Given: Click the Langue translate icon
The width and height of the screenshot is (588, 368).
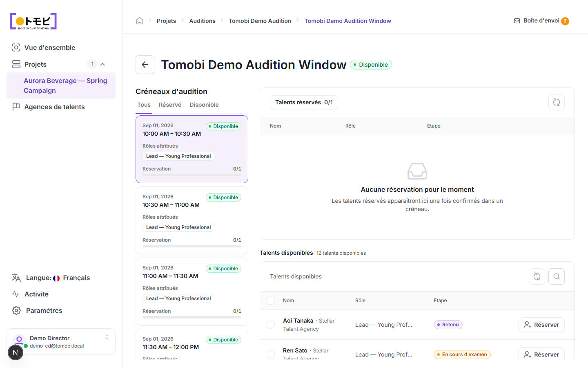Looking at the screenshot, I should (x=16, y=278).
